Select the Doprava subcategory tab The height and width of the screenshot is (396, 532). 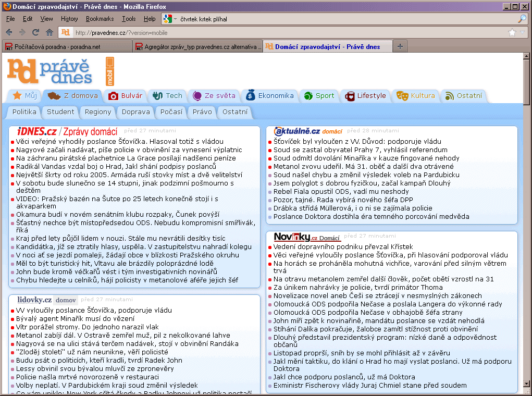[x=135, y=112]
